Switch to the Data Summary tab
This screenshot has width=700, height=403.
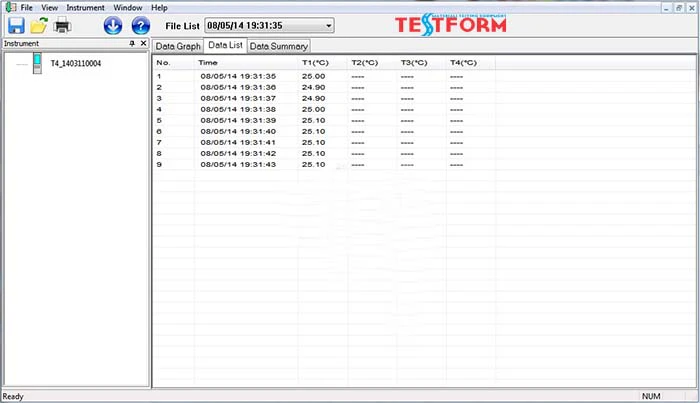(279, 46)
